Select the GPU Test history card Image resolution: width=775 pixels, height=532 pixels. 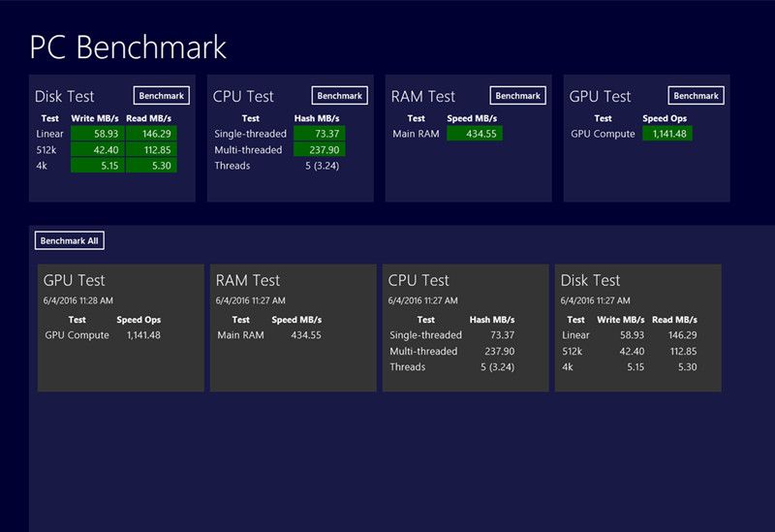coord(120,328)
